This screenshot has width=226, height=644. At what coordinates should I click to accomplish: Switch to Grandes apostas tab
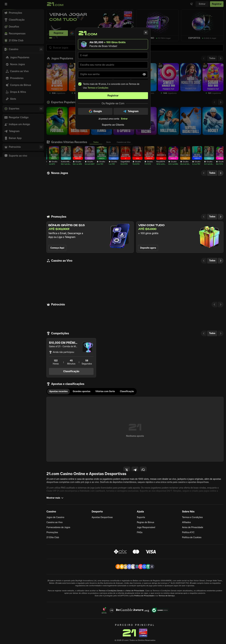[x=81, y=391]
